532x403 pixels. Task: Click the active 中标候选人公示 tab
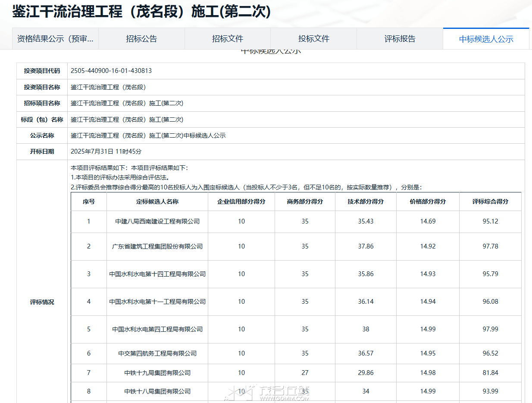[x=486, y=39]
